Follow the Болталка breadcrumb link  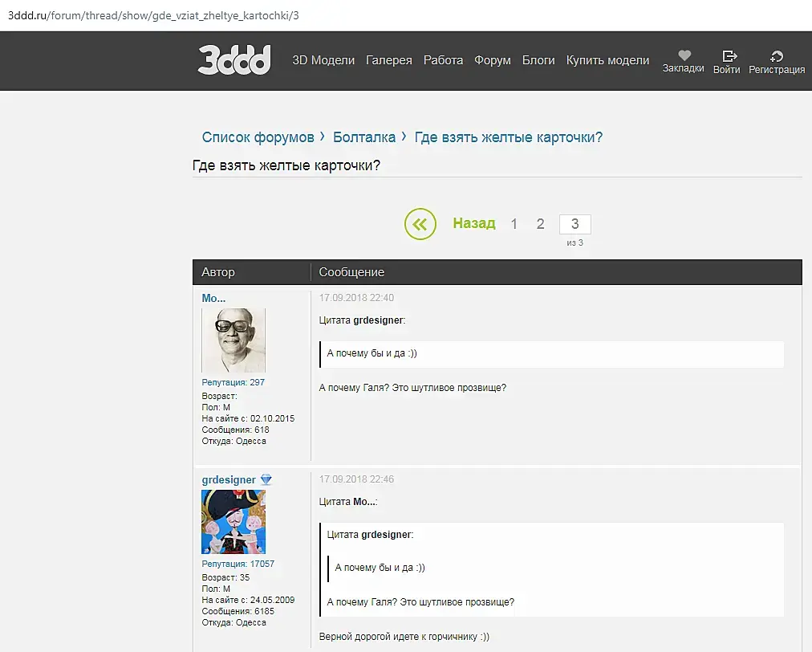(x=364, y=137)
